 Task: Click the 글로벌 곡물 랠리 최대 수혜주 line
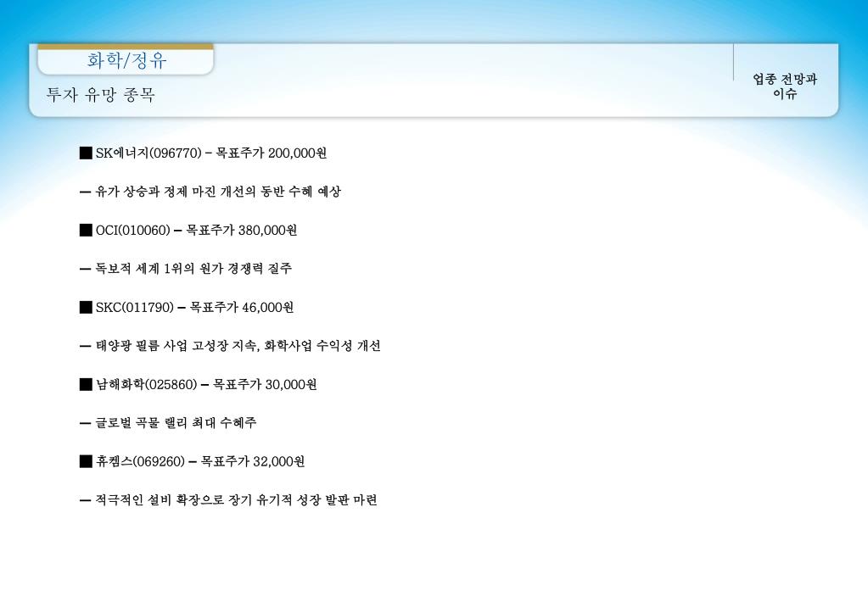(168, 423)
